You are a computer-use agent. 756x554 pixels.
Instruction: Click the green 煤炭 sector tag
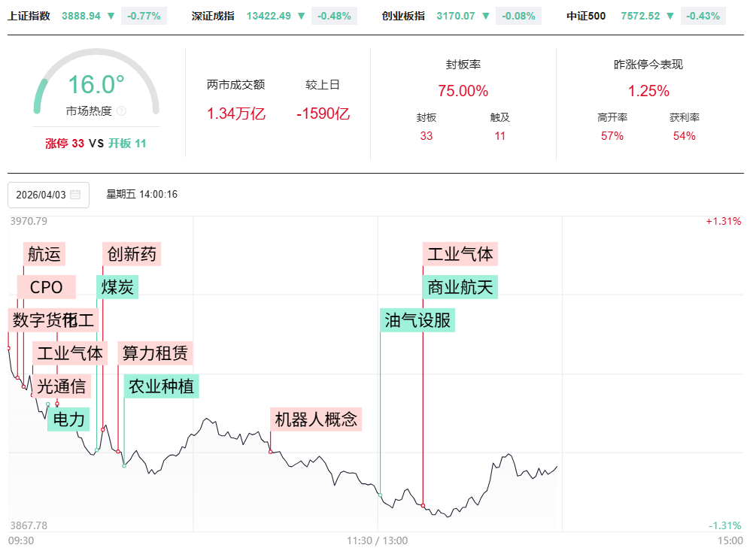[117, 287]
